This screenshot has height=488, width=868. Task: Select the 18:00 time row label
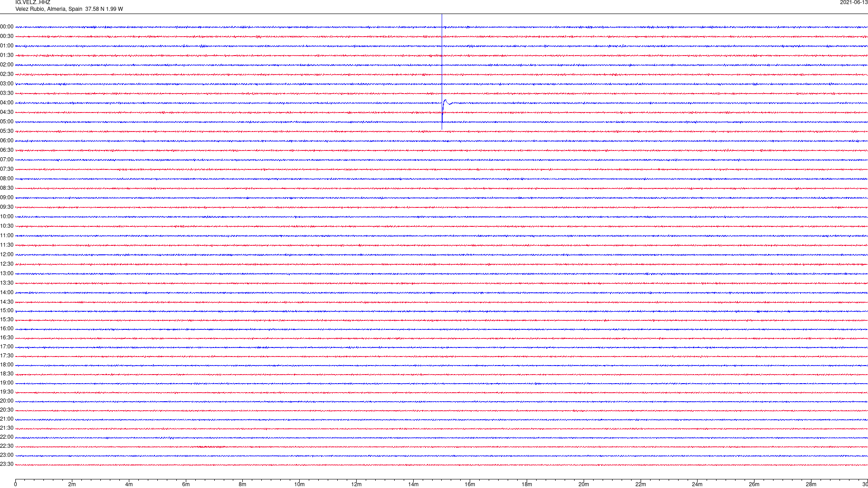pos(7,365)
